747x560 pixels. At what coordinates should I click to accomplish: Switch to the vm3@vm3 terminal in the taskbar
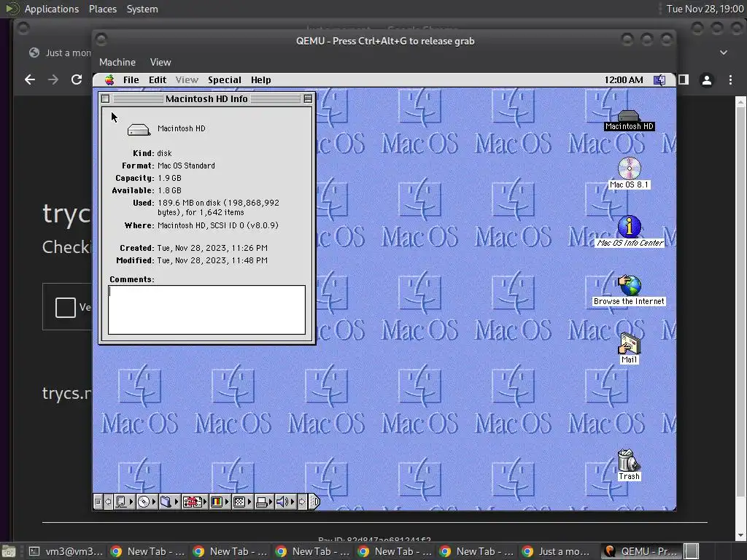click(65, 551)
